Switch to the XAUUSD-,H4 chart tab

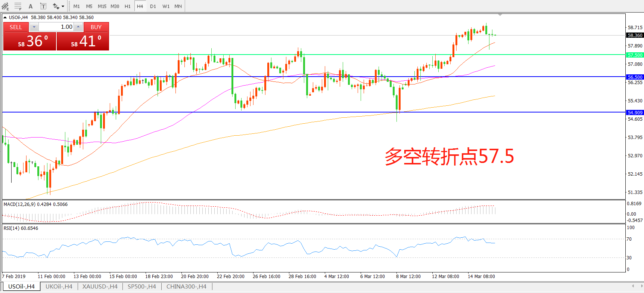point(100,287)
